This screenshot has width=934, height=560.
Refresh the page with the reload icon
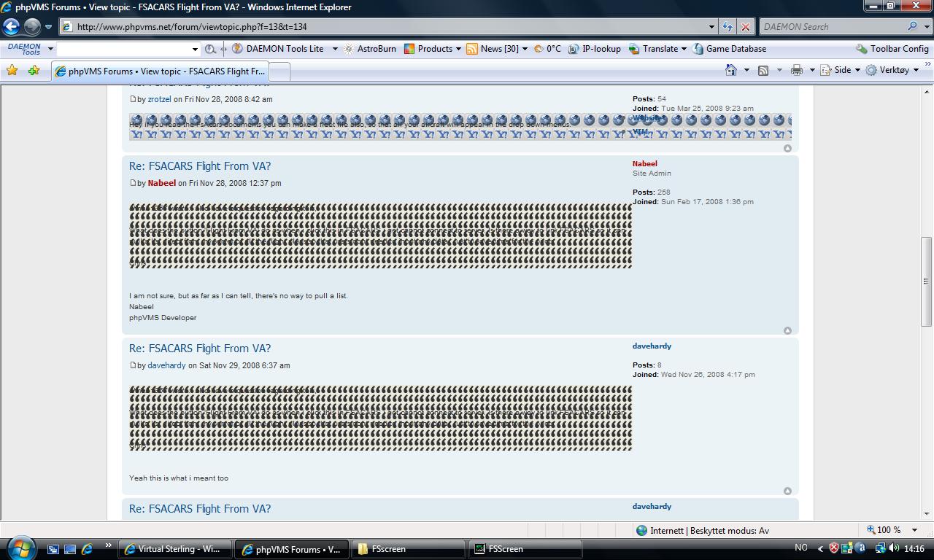click(x=727, y=27)
